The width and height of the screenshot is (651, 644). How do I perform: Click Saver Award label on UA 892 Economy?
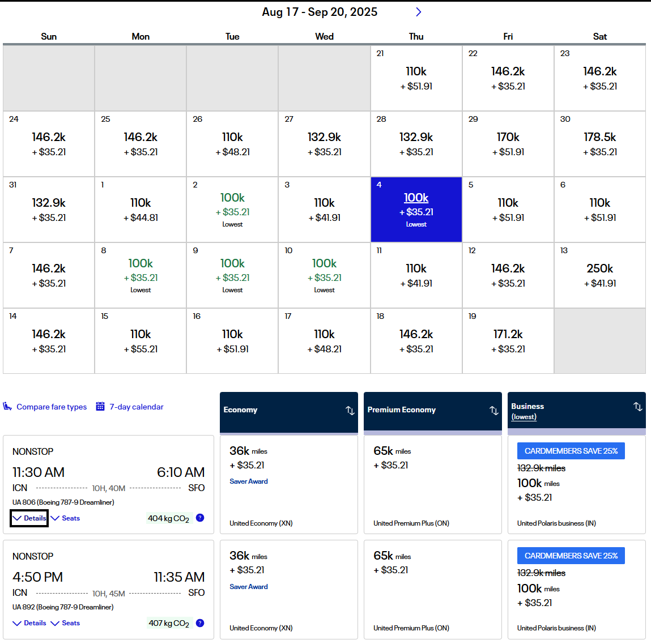pos(249,587)
